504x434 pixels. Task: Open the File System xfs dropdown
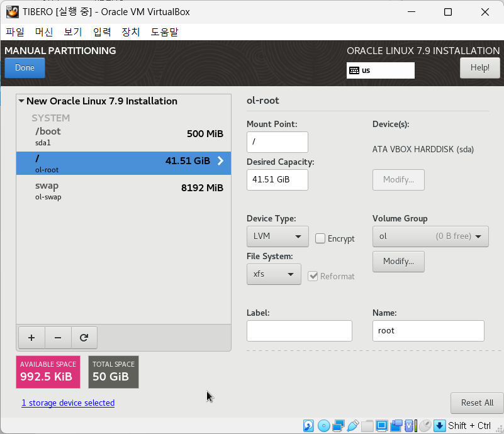[x=274, y=274]
